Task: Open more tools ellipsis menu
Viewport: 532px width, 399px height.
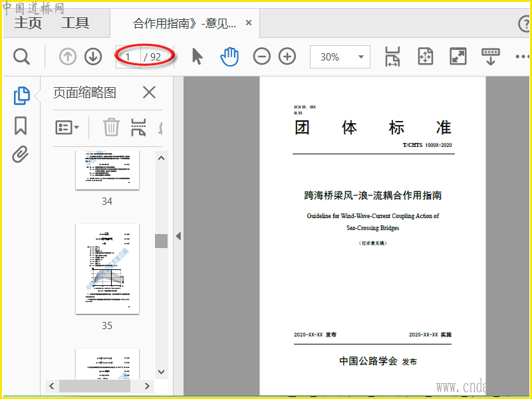Action: pyautogui.click(x=523, y=57)
